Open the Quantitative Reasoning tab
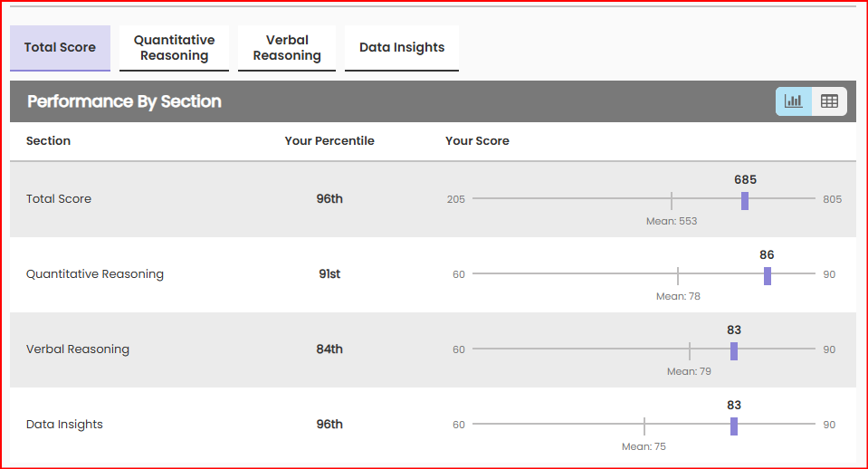 point(174,47)
